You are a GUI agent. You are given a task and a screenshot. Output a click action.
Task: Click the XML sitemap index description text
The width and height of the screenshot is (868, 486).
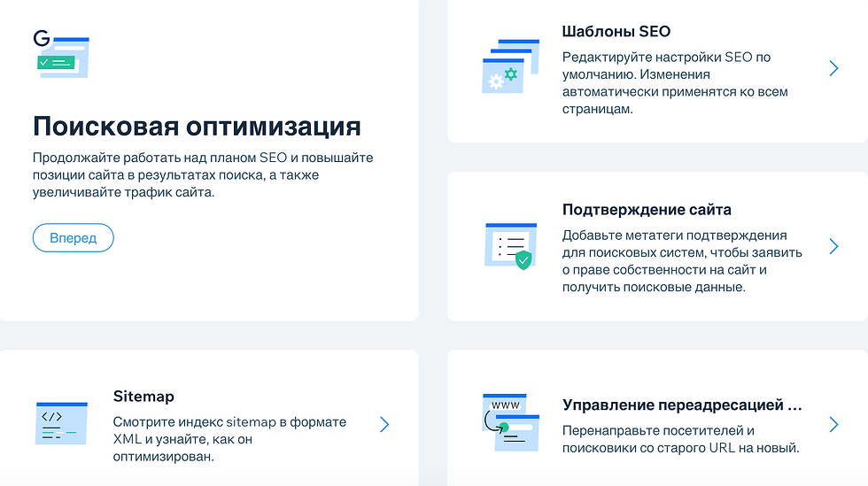(x=229, y=439)
